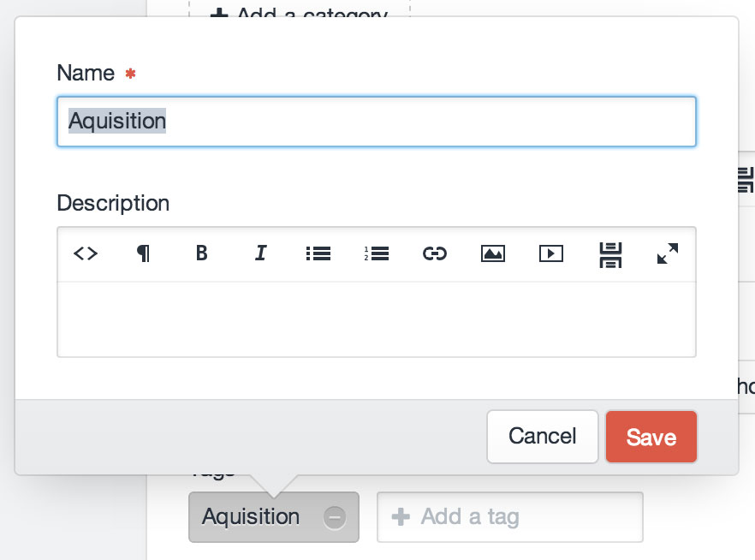Screen dimensions: 755x560
Task: Click the Description field label
Action: coord(113,204)
